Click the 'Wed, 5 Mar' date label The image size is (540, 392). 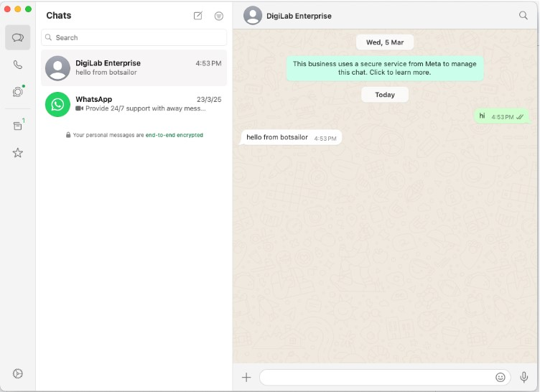[385, 42]
